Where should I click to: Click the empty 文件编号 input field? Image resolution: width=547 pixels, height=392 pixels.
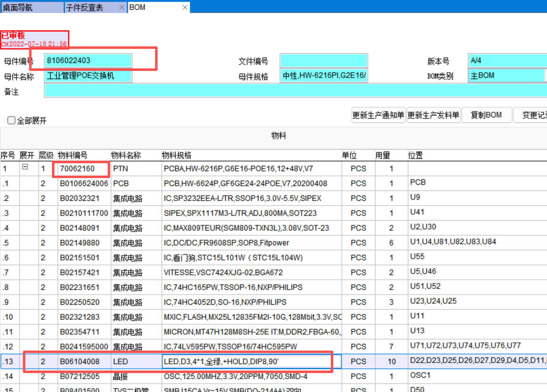point(323,61)
